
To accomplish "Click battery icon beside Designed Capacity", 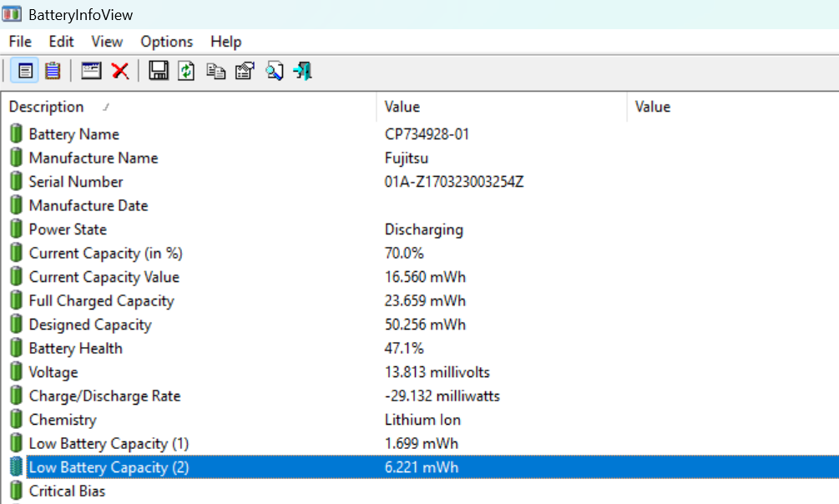I will pyautogui.click(x=17, y=324).
